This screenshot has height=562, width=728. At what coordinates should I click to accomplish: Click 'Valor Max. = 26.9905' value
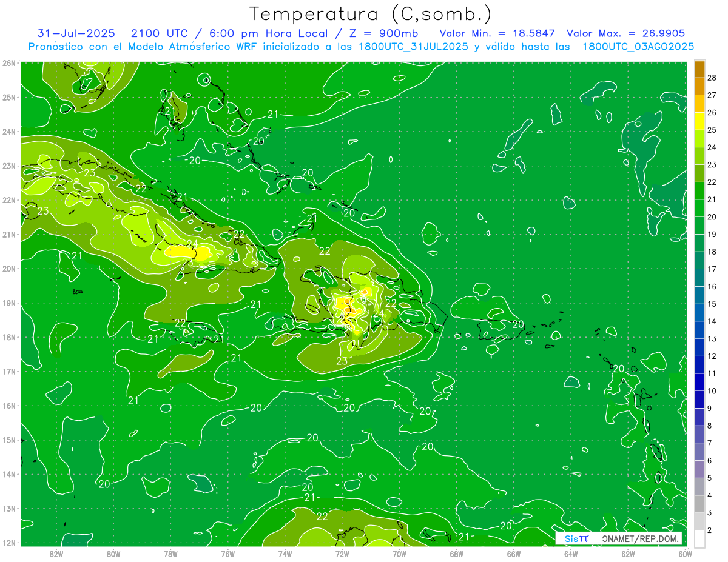click(x=626, y=33)
